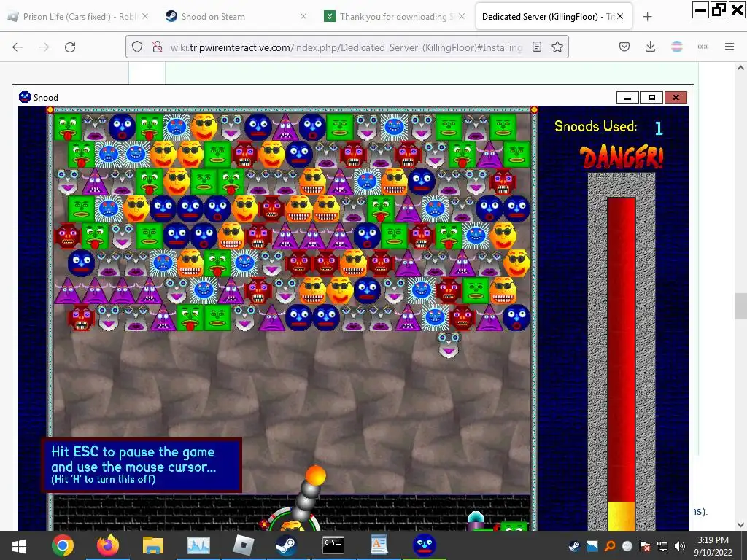Open File Explorer from the taskbar
The height and width of the screenshot is (560, 747).
pyautogui.click(x=153, y=545)
